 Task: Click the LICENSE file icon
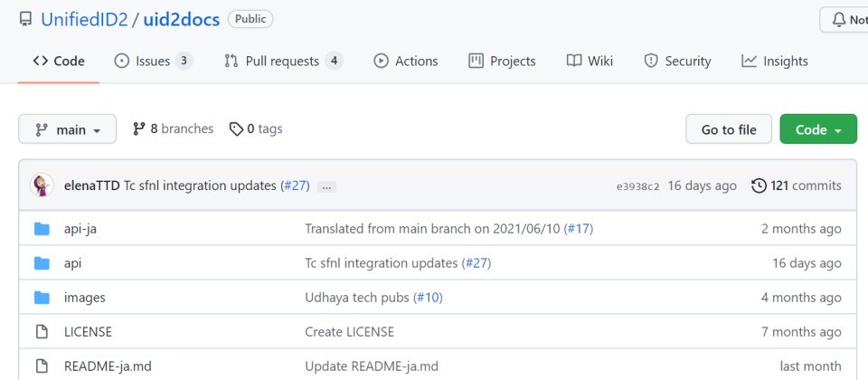tap(42, 332)
